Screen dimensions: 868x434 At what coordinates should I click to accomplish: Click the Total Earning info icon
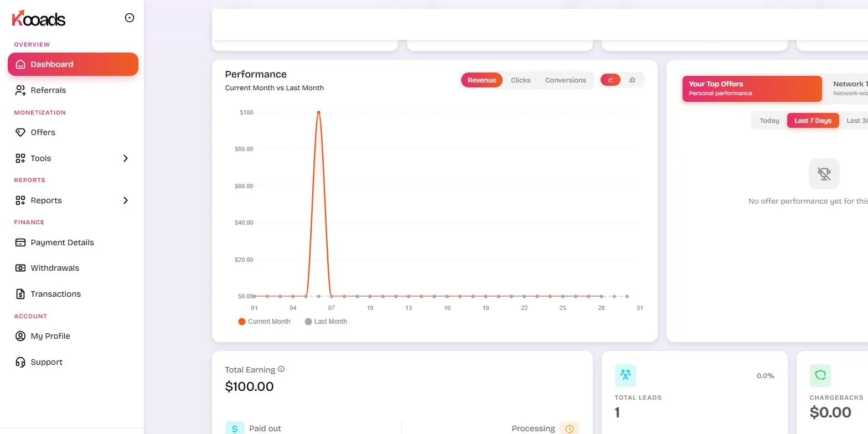281,369
